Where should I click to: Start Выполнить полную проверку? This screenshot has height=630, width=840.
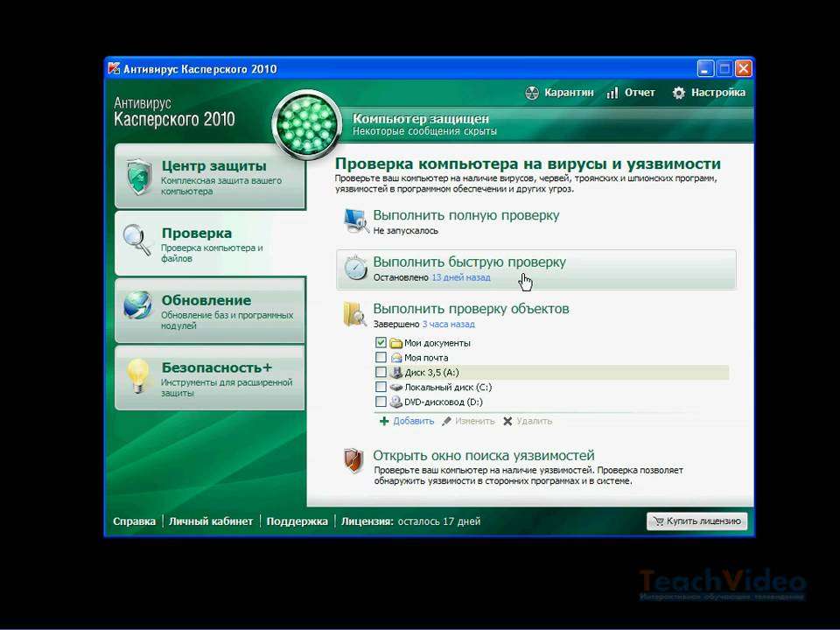tap(466, 215)
